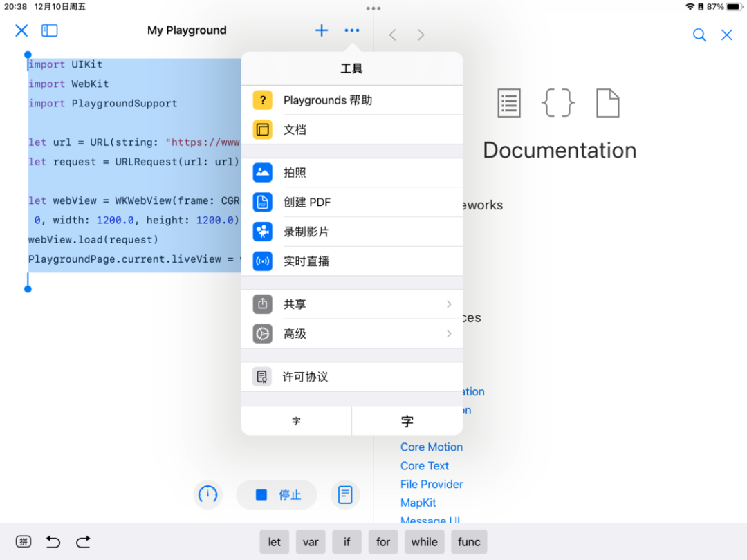
Task: Insert the if keyword shortcut
Action: click(x=347, y=542)
